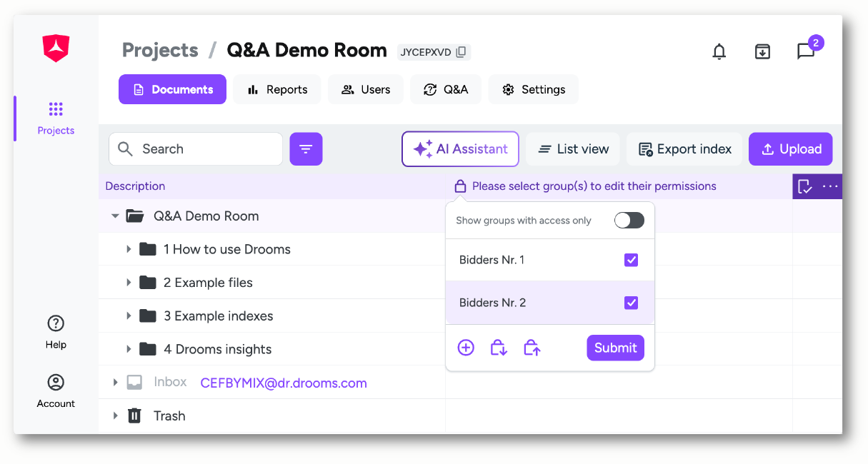Toggle Show groups with access only
Image resolution: width=868 pixels, height=464 pixels.
click(x=629, y=221)
